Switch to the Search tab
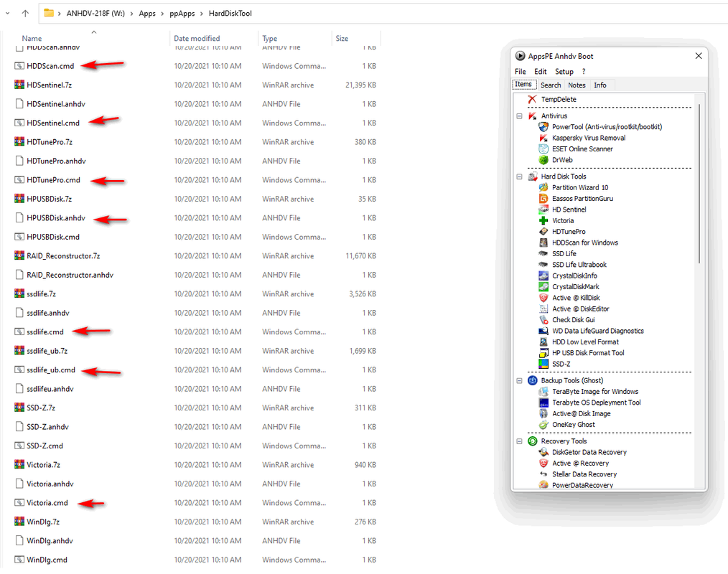Viewport: 728px width, 574px height. [x=551, y=85]
